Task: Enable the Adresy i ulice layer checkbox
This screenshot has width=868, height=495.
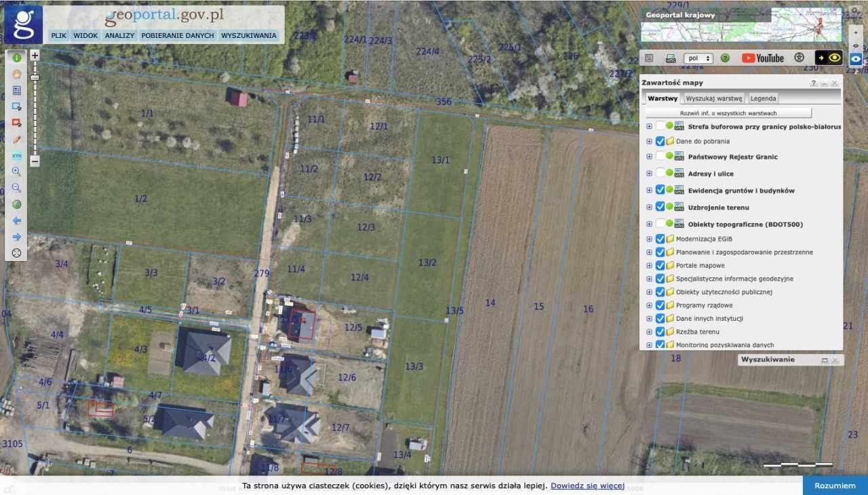Action: coord(660,174)
